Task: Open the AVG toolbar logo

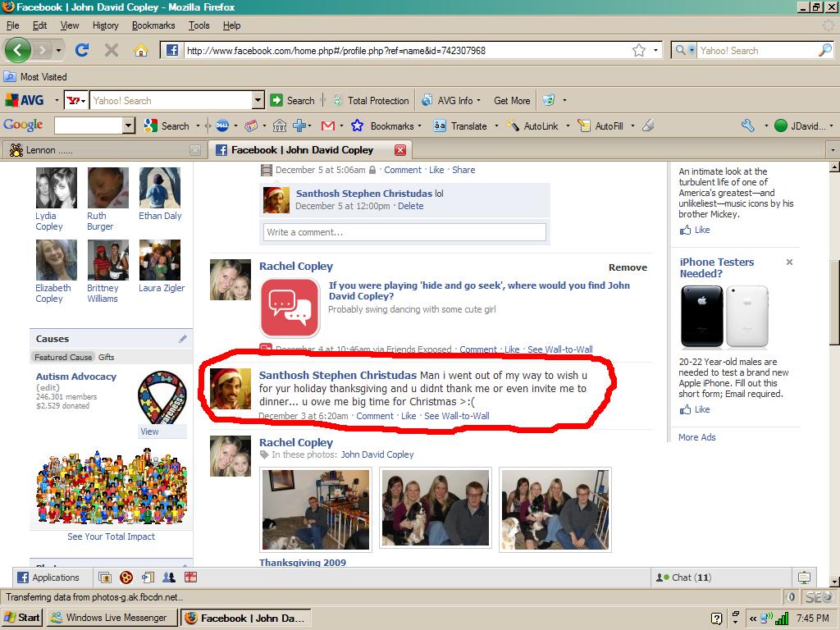Action: pos(25,100)
